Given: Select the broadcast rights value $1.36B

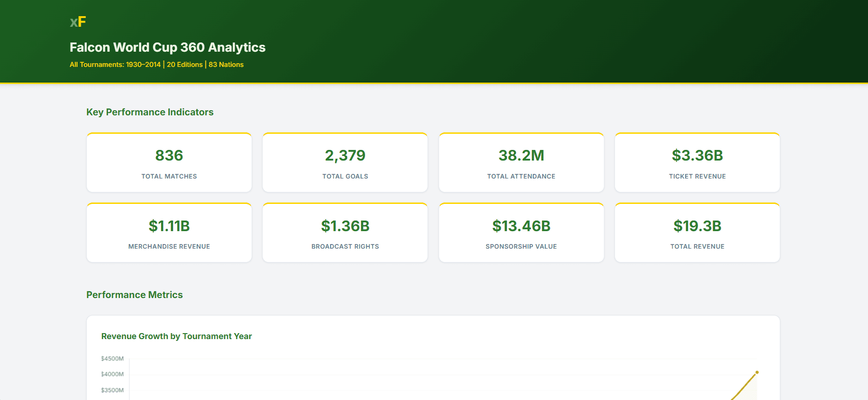Looking at the screenshot, I should point(345,226).
